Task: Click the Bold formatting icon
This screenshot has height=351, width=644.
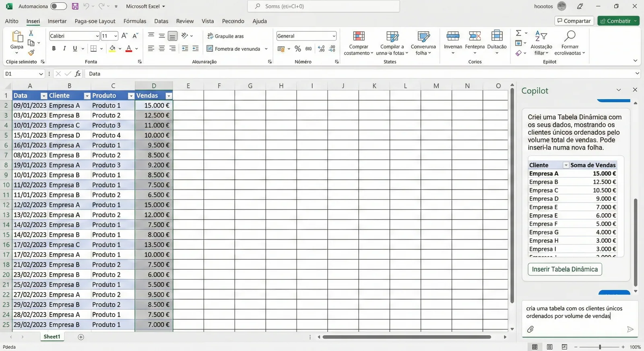Action: click(54, 49)
